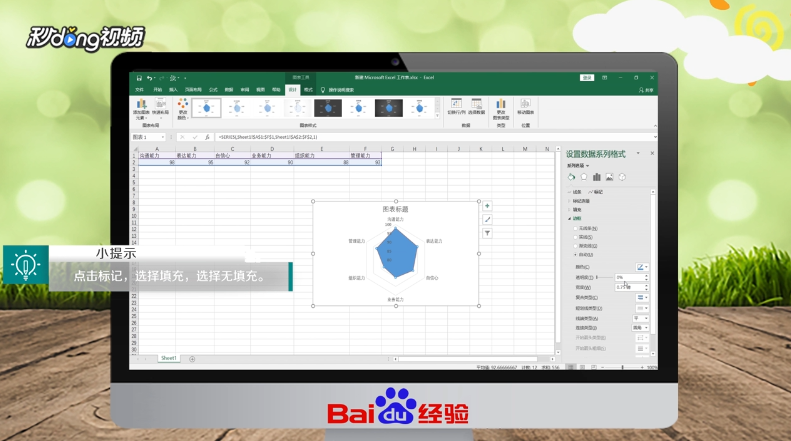This screenshot has height=441, width=791.
Task: Switch to Page Layout view in status bar
Action: coord(582,367)
